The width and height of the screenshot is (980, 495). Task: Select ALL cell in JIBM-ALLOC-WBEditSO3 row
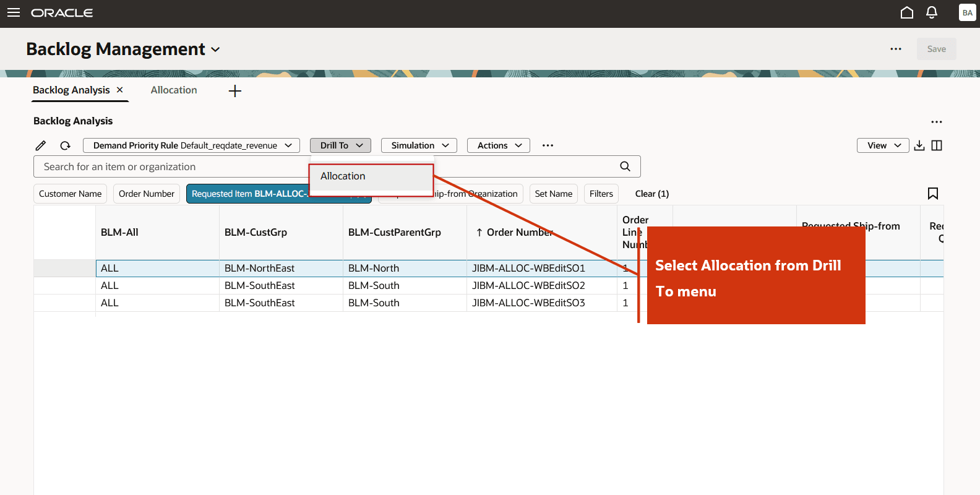tap(157, 303)
